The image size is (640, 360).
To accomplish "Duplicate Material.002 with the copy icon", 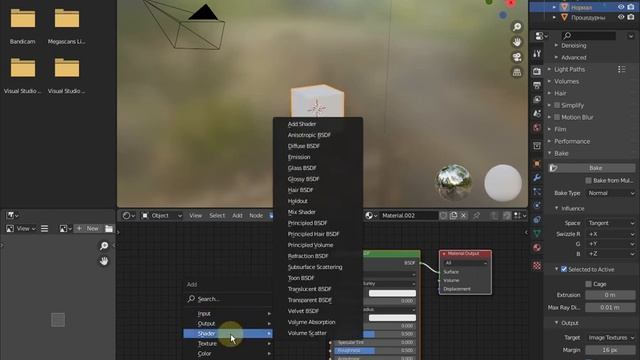I will pos(453,216).
